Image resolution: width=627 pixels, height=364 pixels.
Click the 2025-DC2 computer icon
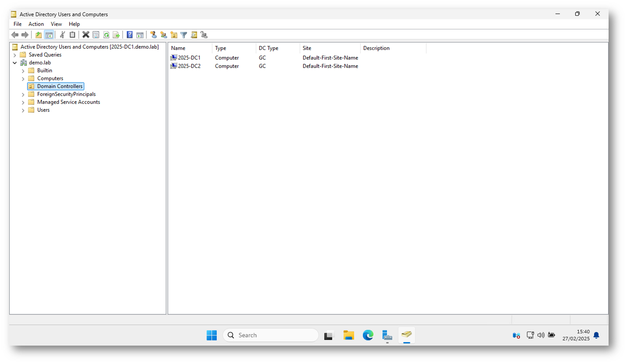174,66
